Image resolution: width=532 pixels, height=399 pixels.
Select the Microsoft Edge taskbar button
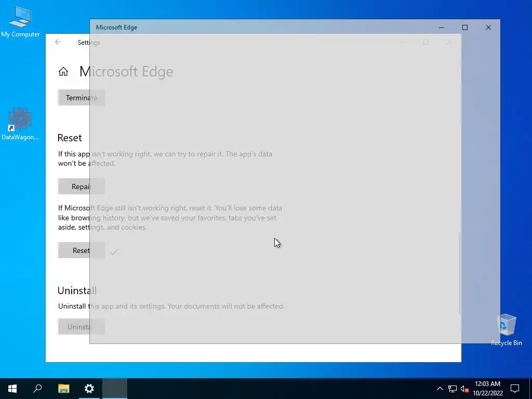(x=115, y=389)
